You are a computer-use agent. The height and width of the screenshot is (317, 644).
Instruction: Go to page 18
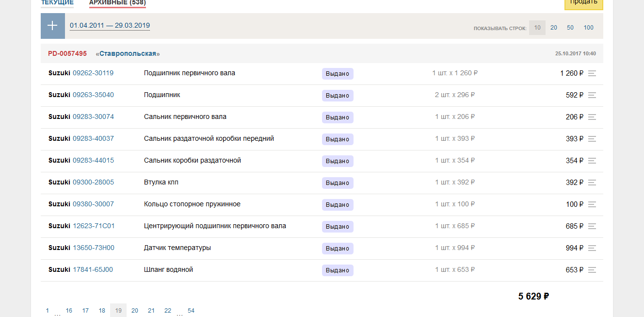click(102, 311)
